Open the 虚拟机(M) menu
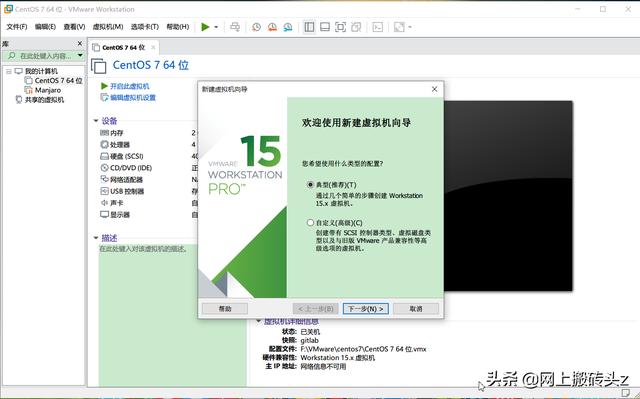Screen dimensions: 640x399 (x=108, y=27)
